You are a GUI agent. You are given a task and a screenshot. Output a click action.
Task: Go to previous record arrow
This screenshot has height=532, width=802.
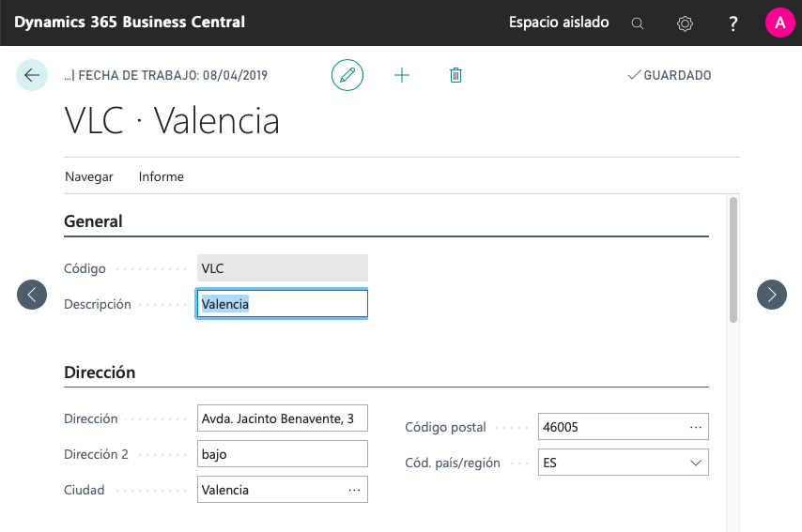coord(32,295)
